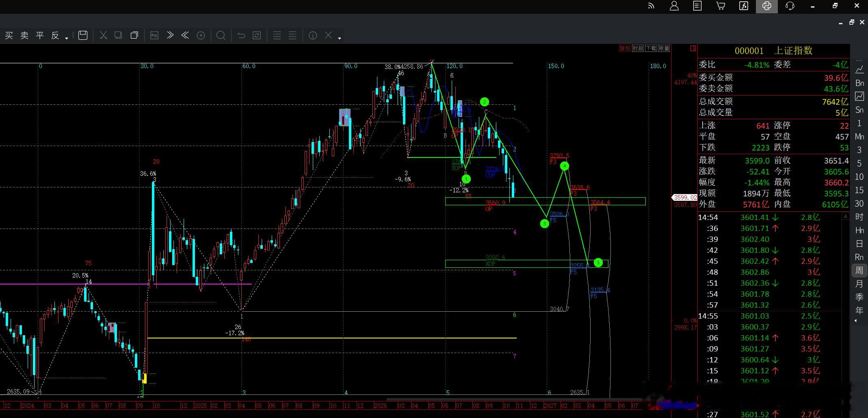Click the overlapping windows icon
The width and height of the screenshot is (868, 418).
tap(134, 35)
